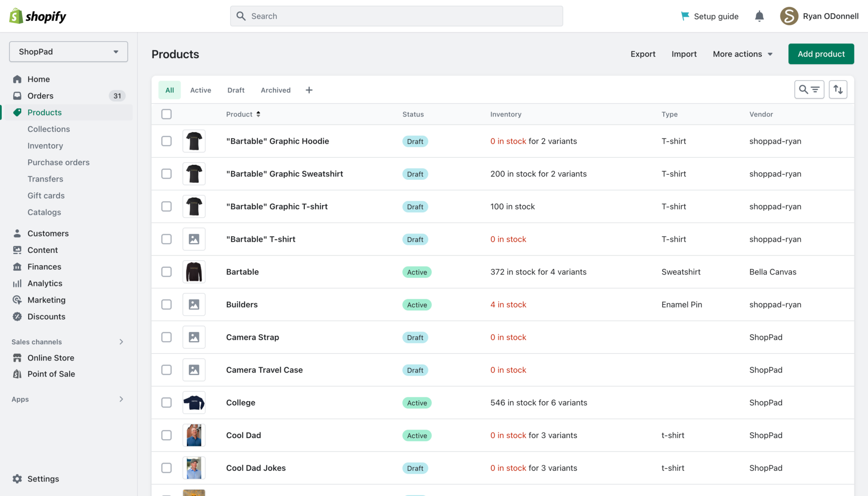
Task: Open Analytics from the sidebar
Action: click(x=45, y=283)
